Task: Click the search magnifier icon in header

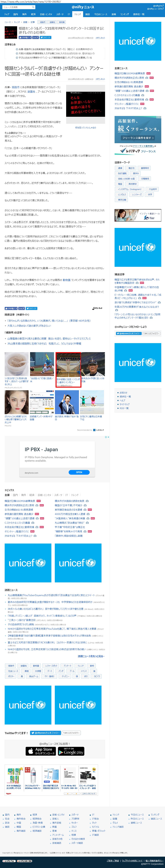Action: tap(33, 7)
